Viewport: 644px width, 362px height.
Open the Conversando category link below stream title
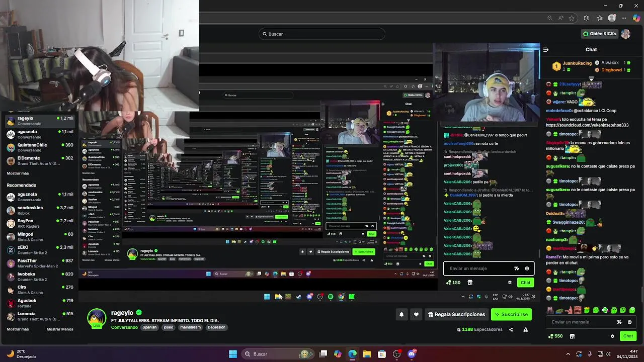pyautogui.click(x=124, y=327)
